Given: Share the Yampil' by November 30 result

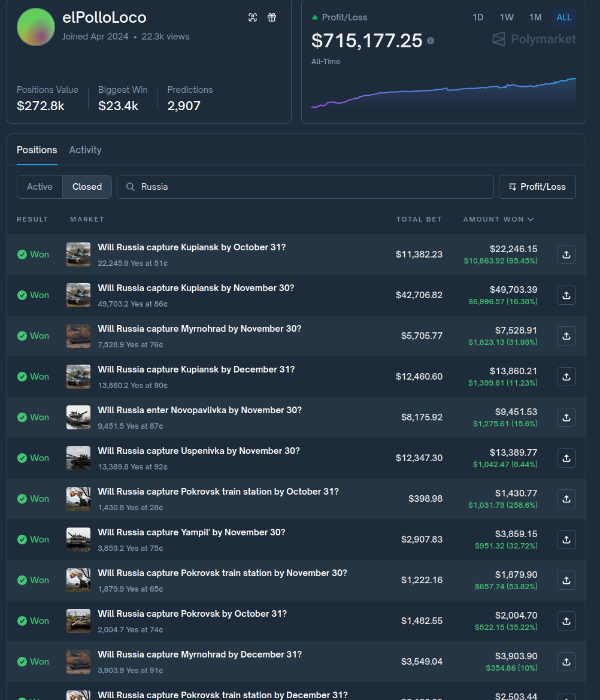Looking at the screenshot, I should pos(566,540).
